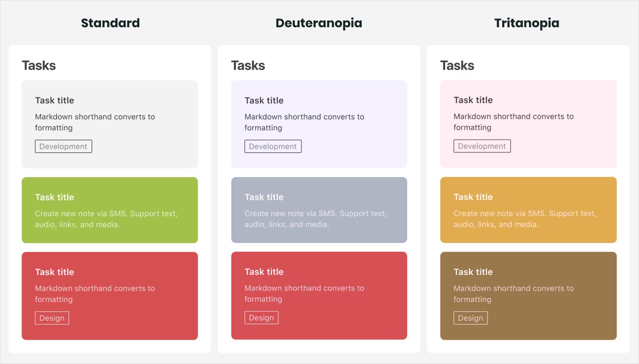Switch to the Standard view
Screen dimensions: 639x364
click(110, 22)
